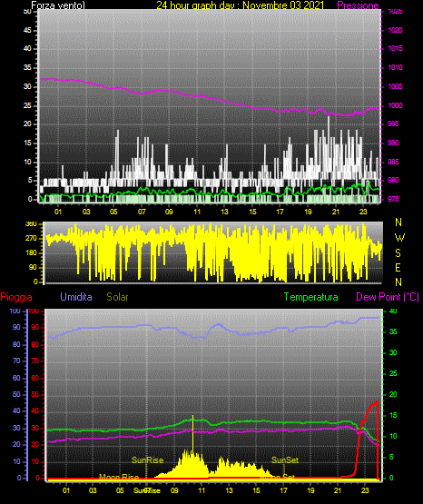Click green temperature axis value 35
This screenshot has width=423, height=504.
[393, 331]
